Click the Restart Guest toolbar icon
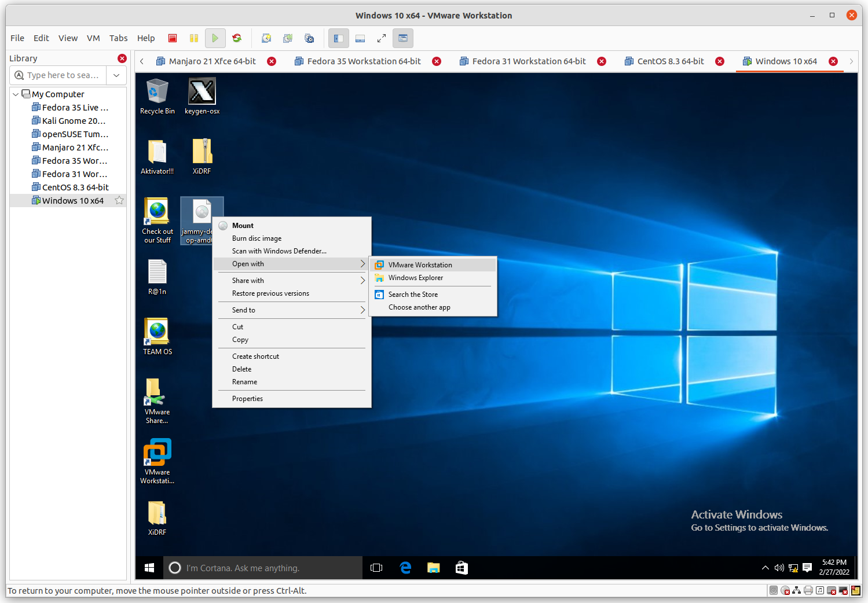This screenshot has width=868, height=603. click(x=237, y=38)
